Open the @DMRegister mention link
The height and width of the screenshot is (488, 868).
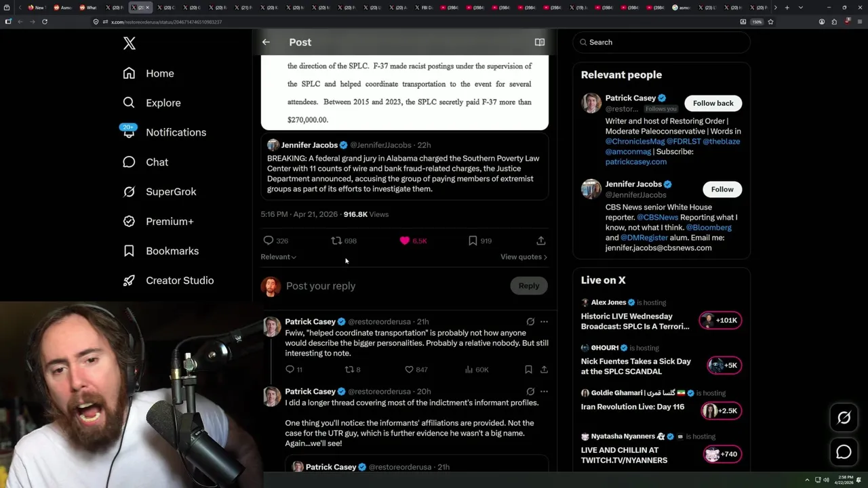click(644, 238)
